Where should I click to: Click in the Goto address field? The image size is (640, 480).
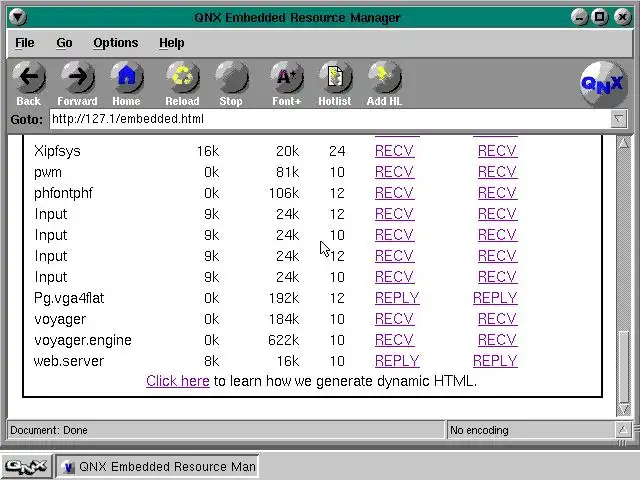[x=330, y=119]
